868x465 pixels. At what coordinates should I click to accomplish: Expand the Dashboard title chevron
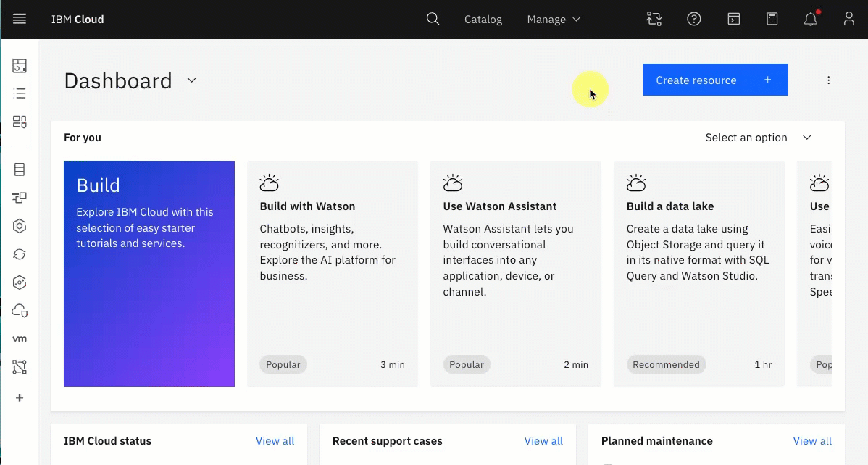[x=191, y=80]
